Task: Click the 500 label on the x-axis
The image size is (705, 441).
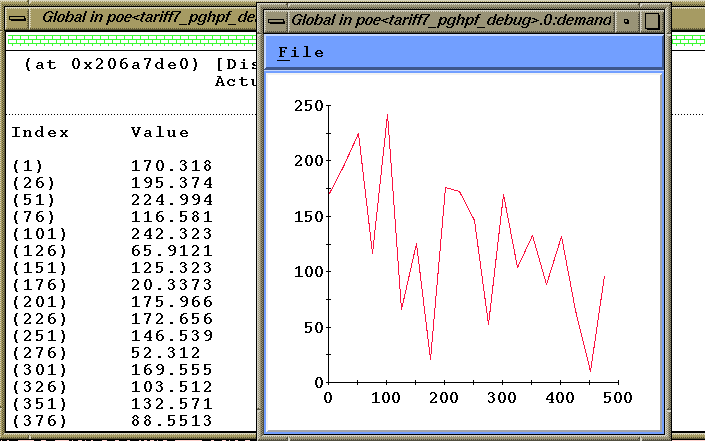Action: click(618, 398)
